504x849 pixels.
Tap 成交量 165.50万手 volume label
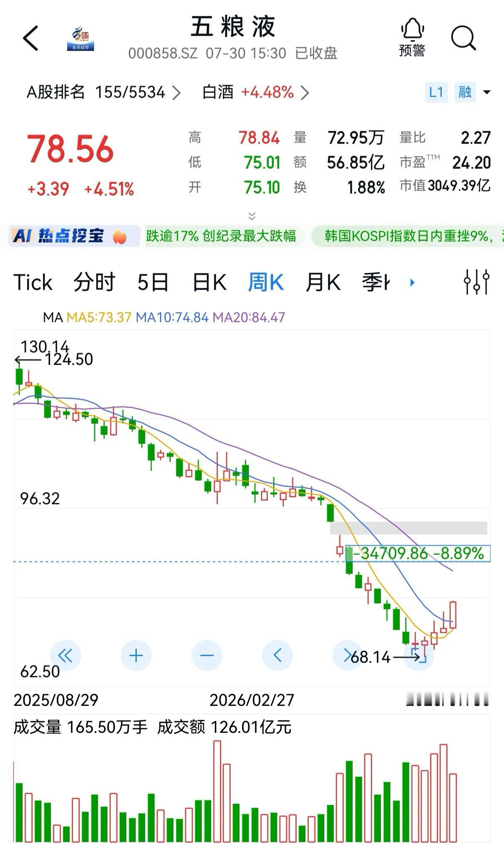80,727
